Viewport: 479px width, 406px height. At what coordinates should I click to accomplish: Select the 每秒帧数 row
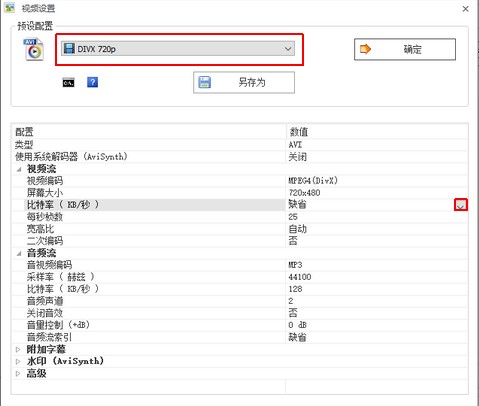pos(240,217)
